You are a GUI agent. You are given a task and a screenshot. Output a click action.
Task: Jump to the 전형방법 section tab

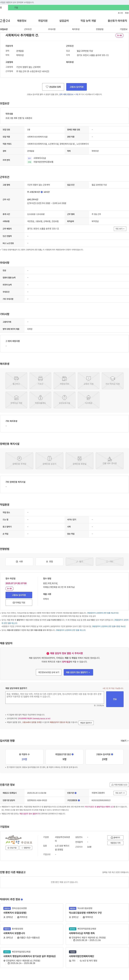(100, 29)
